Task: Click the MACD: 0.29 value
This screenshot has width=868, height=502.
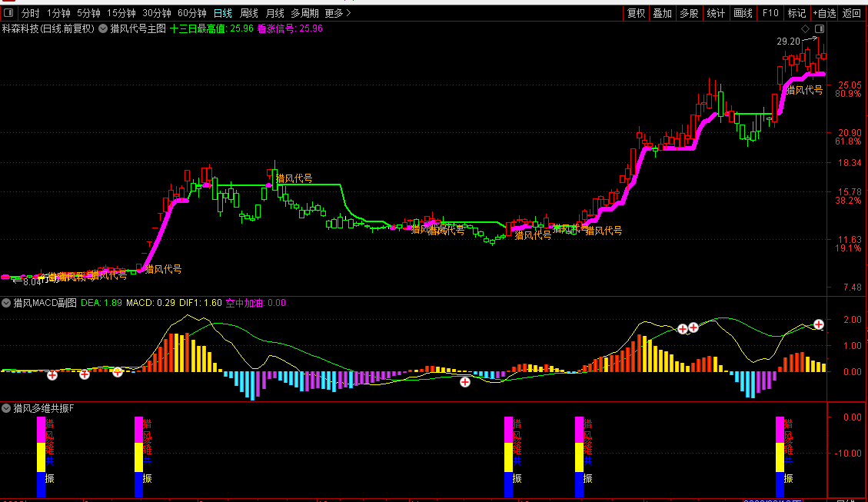Action: pyautogui.click(x=151, y=303)
